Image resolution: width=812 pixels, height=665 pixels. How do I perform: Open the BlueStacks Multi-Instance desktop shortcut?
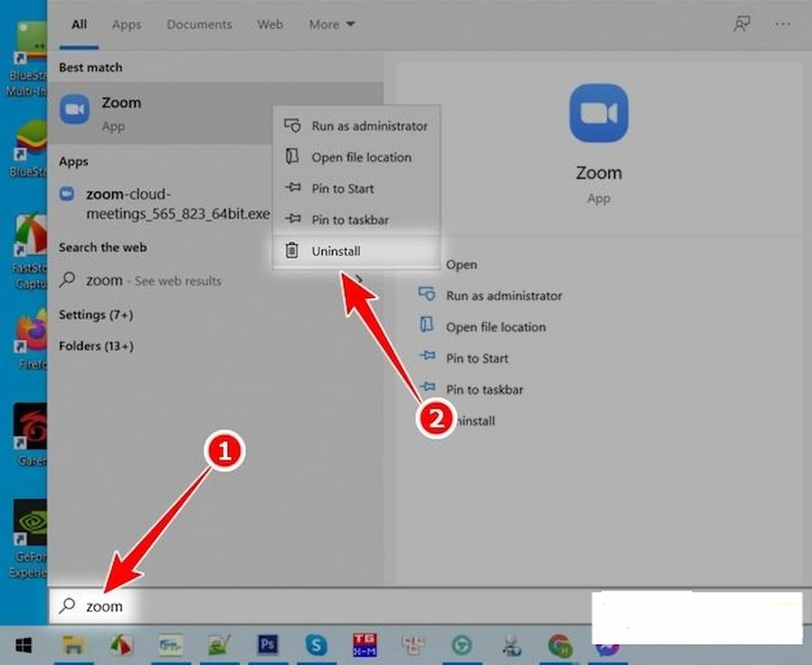[28, 58]
